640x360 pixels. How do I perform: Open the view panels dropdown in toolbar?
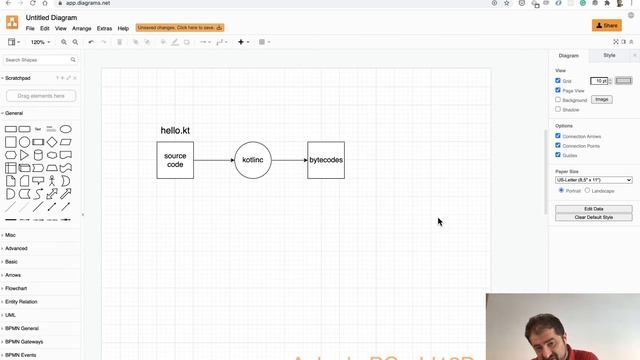point(13,42)
